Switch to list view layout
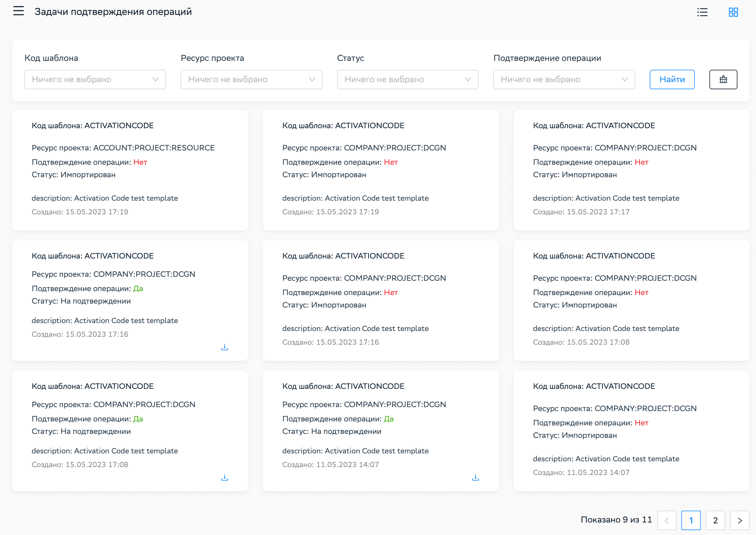 click(702, 12)
